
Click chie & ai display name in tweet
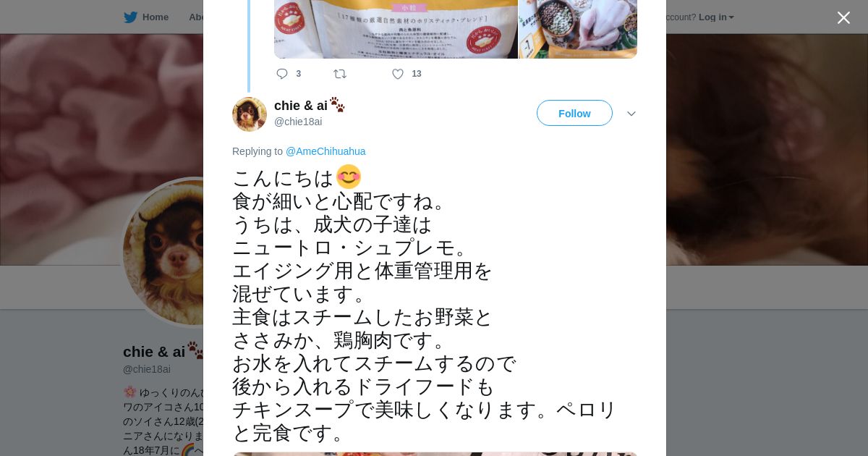(301, 106)
